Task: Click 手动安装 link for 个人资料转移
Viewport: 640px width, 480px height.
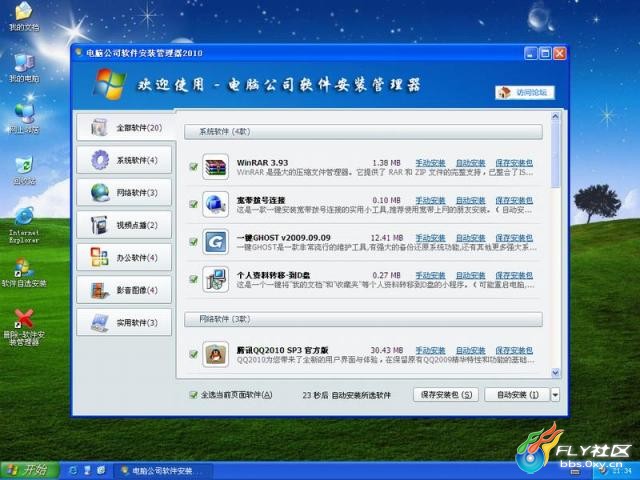Action: (430, 276)
